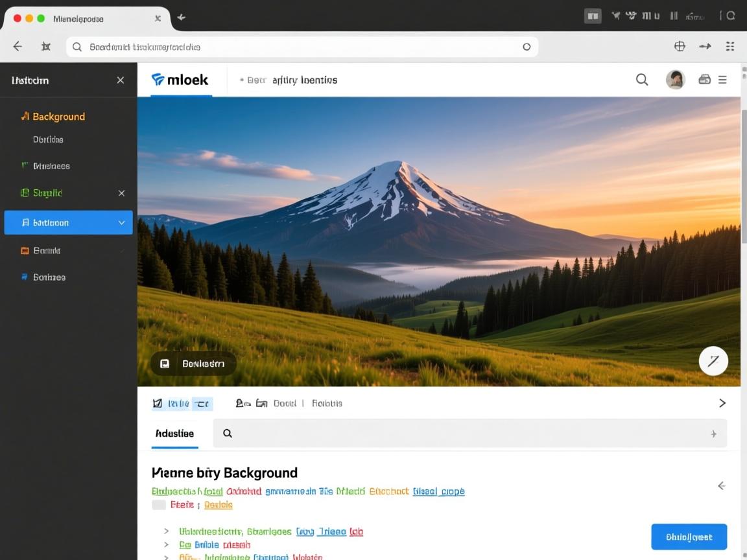Click the orange Background icon in the sidebar
The image size is (747, 560).
(x=25, y=116)
